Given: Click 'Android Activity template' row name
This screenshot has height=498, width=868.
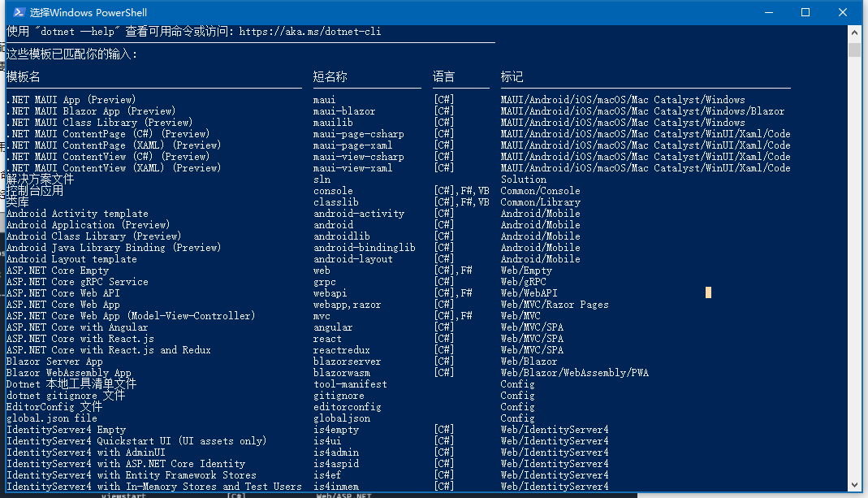Looking at the screenshot, I should (77, 214).
